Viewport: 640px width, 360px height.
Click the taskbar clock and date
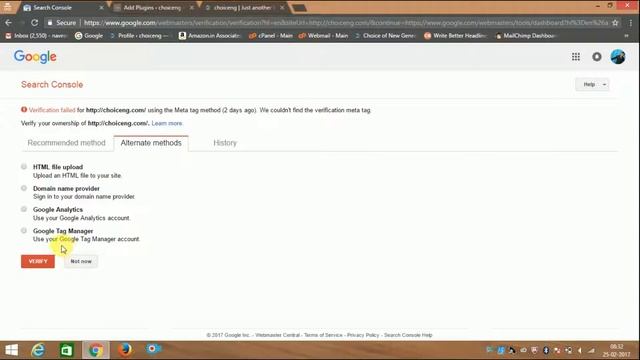616,351
